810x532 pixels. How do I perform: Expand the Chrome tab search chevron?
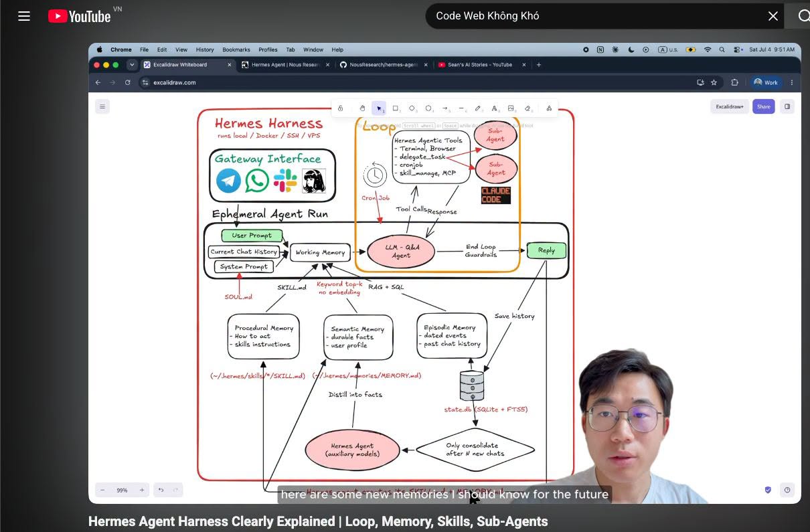click(x=132, y=65)
